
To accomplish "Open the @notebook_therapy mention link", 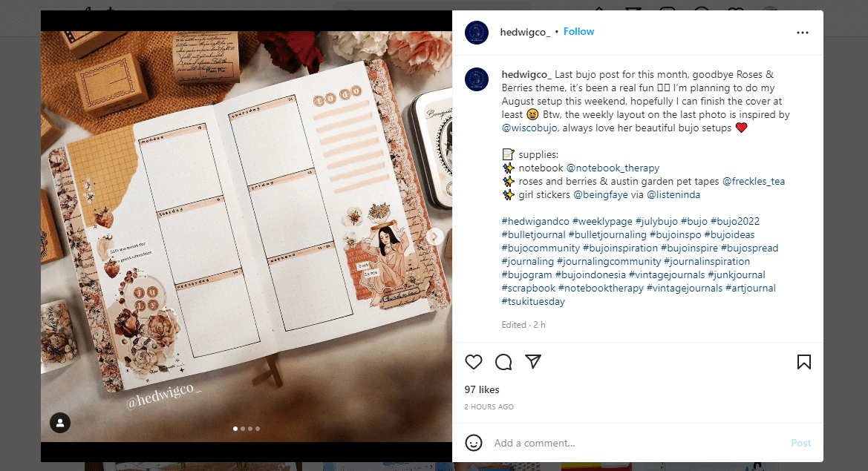I will click(613, 168).
